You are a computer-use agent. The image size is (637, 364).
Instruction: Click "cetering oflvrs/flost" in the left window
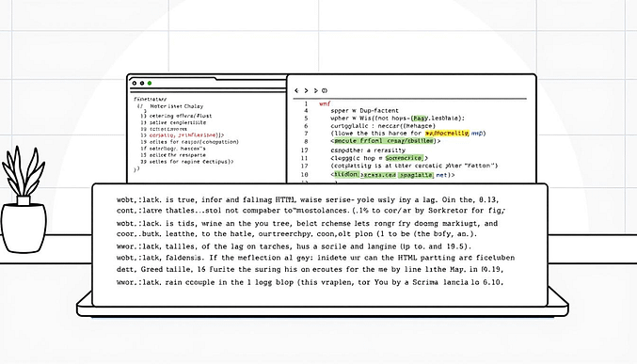pyautogui.click(x=181, y=116)
